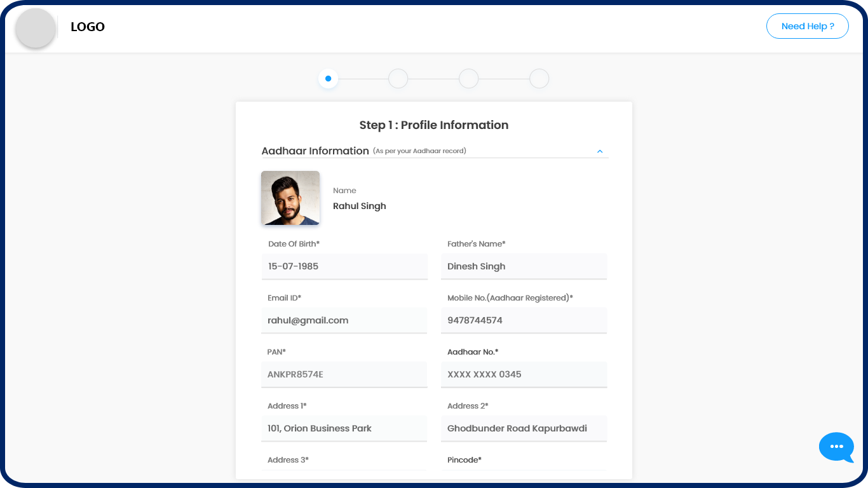
Task: Select the first step indicator circle
Action: 328,79
